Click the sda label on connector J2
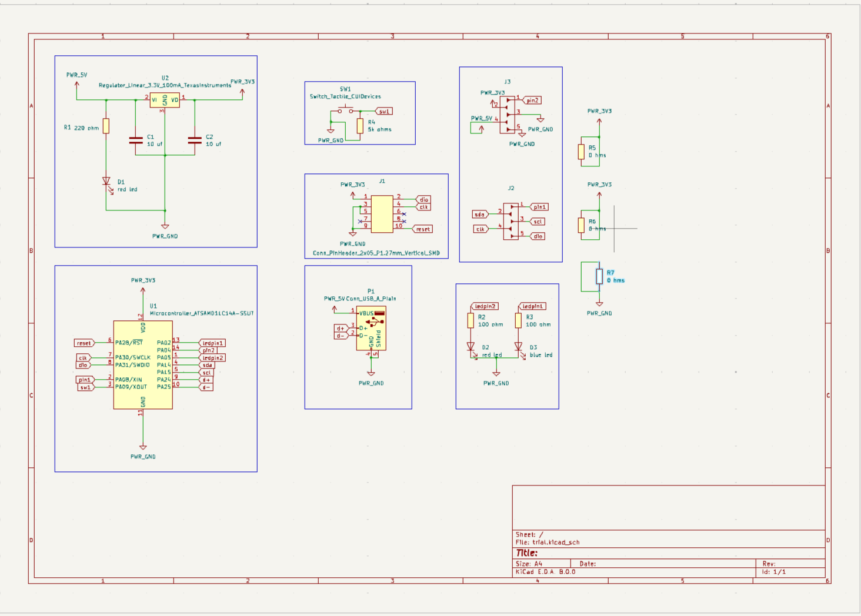The image size is (861, 616). tap(480, 214)
